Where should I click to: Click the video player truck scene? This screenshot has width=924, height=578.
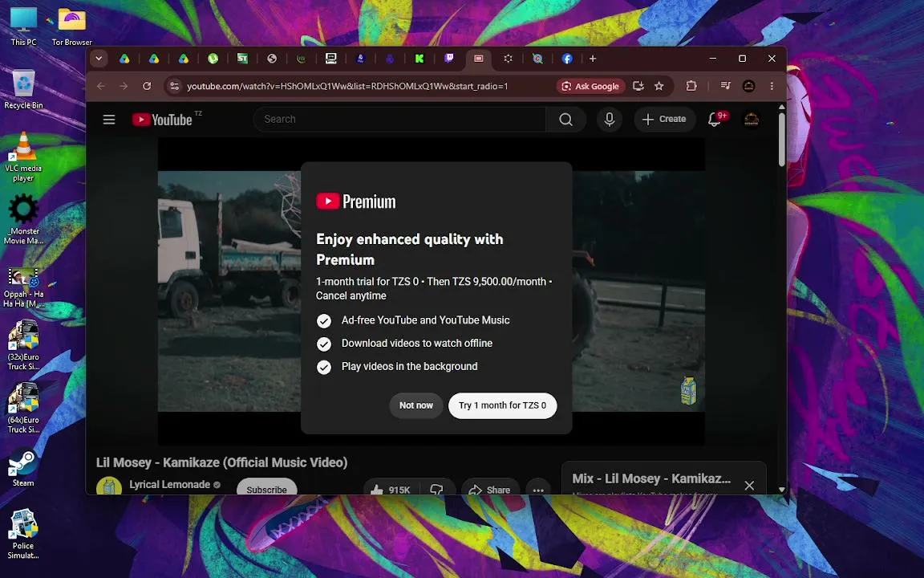pos(229,291)
